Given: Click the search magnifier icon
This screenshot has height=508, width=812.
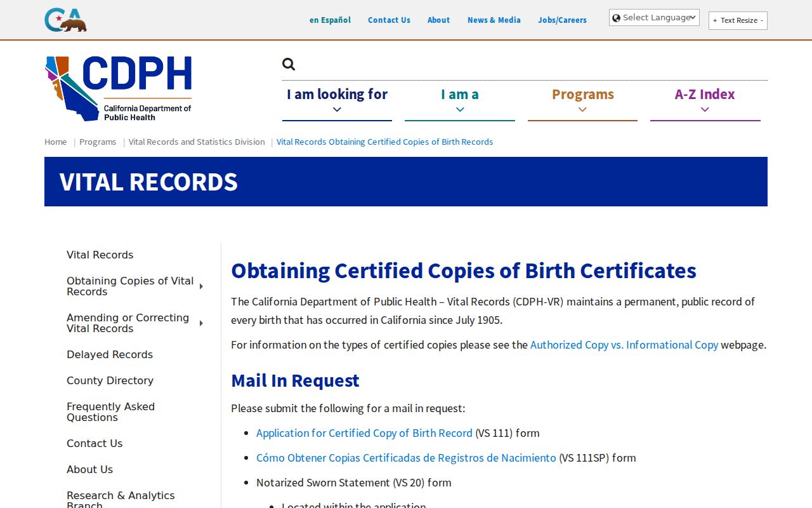Looking at the screenshot, I should (289, 64).
